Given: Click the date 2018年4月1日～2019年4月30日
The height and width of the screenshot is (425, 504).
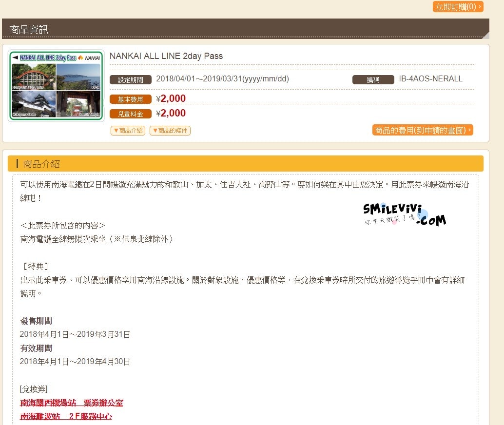Looking at the screenshot, I should [75, 362].
